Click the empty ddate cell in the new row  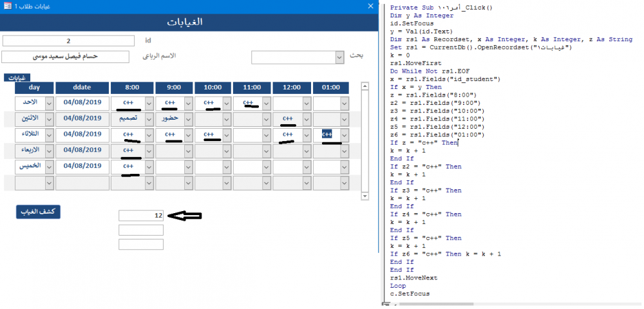[x=82, y=183]
